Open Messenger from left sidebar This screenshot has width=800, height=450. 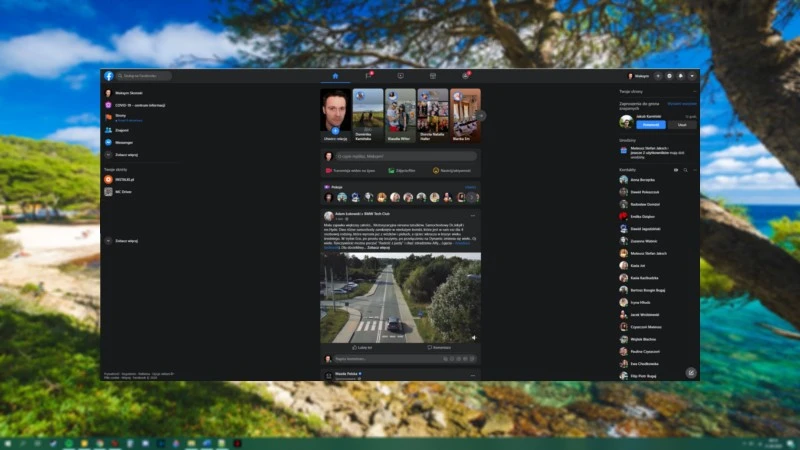click(x=125, y=143)
